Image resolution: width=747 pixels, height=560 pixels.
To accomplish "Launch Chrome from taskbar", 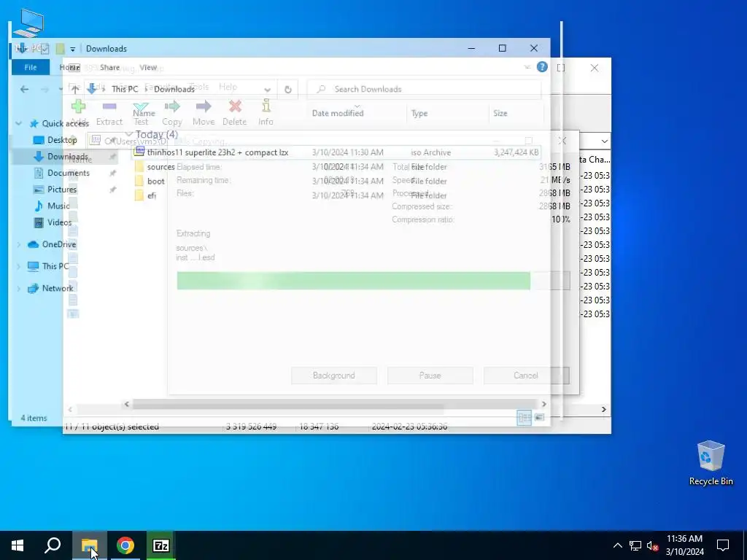I will coord(125,545).
